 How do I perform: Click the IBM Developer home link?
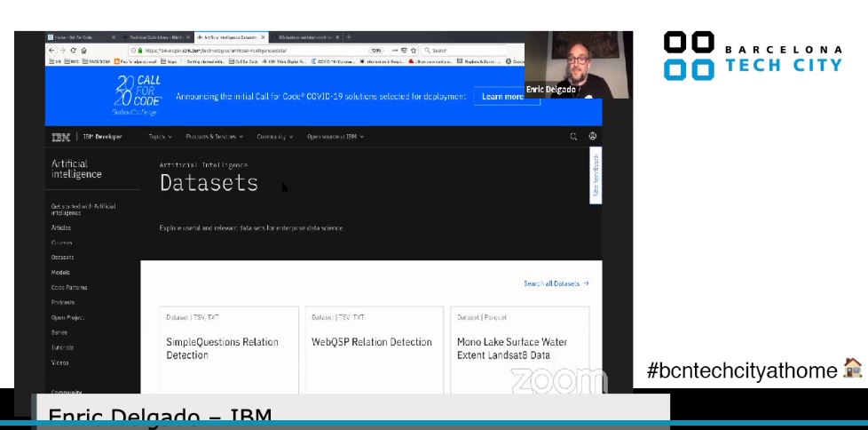[x=102, y=137]
